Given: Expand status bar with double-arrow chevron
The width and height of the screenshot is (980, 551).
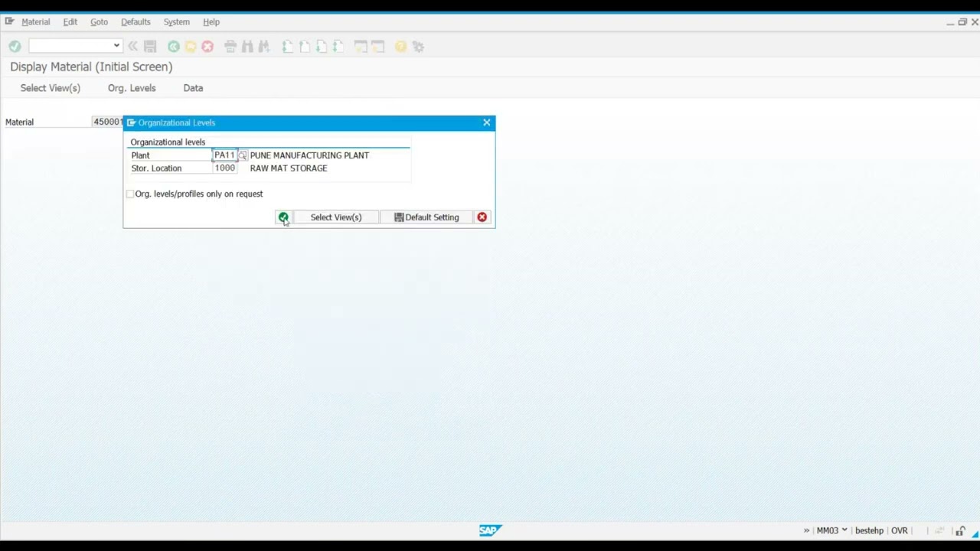Looking at the screenshot, I should click(806, 530).
